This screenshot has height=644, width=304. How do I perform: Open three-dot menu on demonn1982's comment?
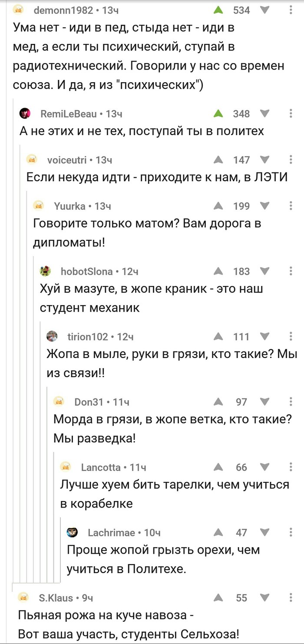click(291, 10)
